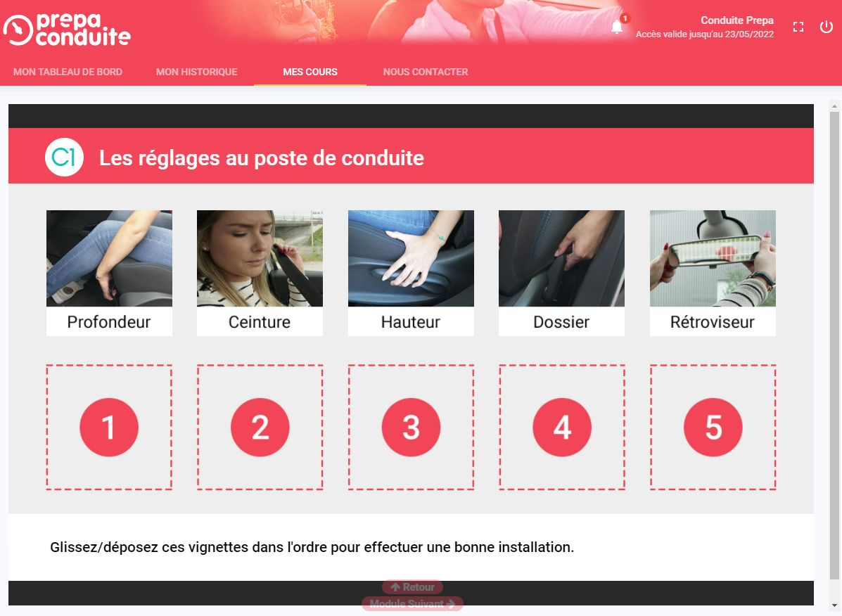Screen dimensions: 842x616
Task: Click the Module Suivant button
Action: pos(412,603)
